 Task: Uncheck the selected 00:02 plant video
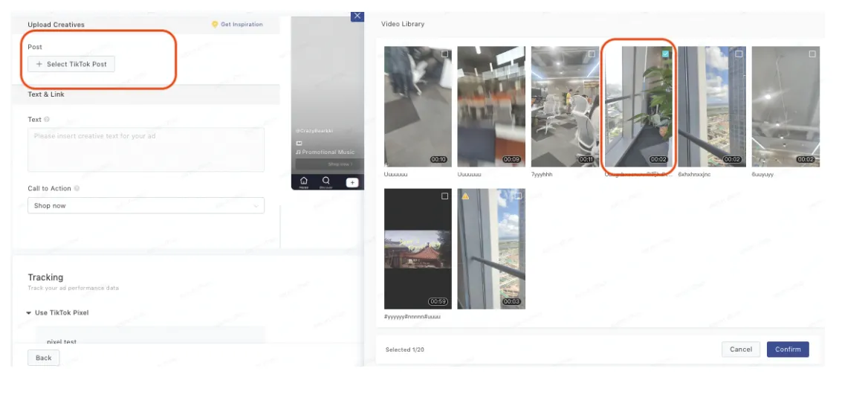[x=665, y=54]
